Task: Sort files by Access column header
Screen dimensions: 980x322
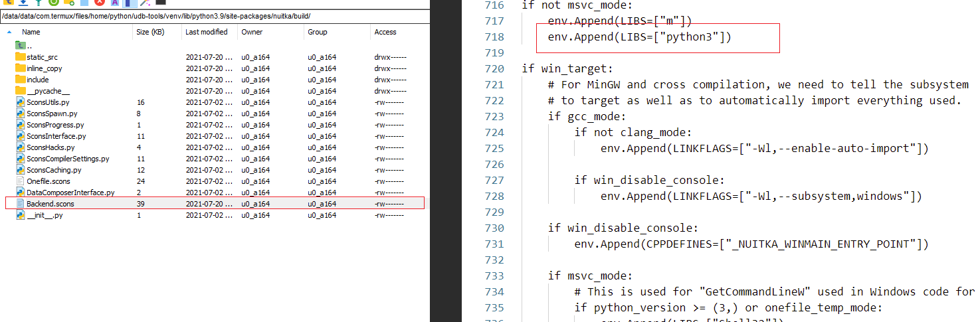Action: point(385,32)
